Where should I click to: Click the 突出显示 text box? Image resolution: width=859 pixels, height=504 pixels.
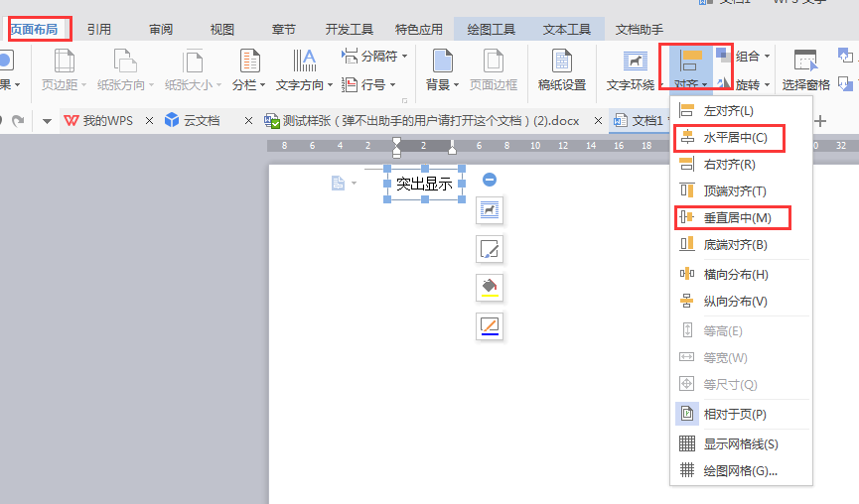424,184
